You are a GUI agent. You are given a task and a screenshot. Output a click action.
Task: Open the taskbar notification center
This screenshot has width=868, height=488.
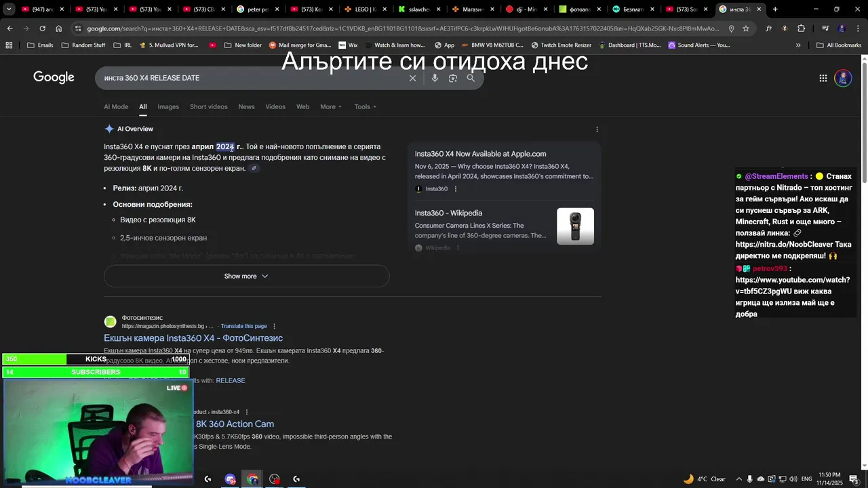tap(854, 479)
